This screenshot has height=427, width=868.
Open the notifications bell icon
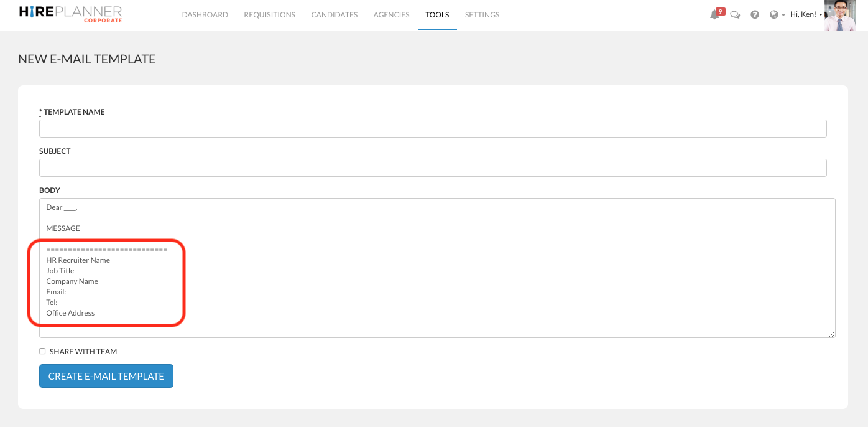click(x=714, y=15)
